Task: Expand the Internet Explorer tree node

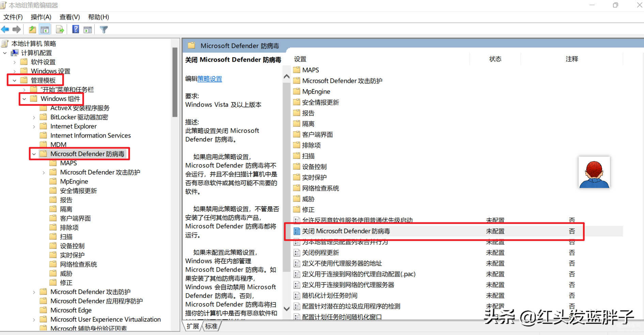Action: (x=34, y=126)
